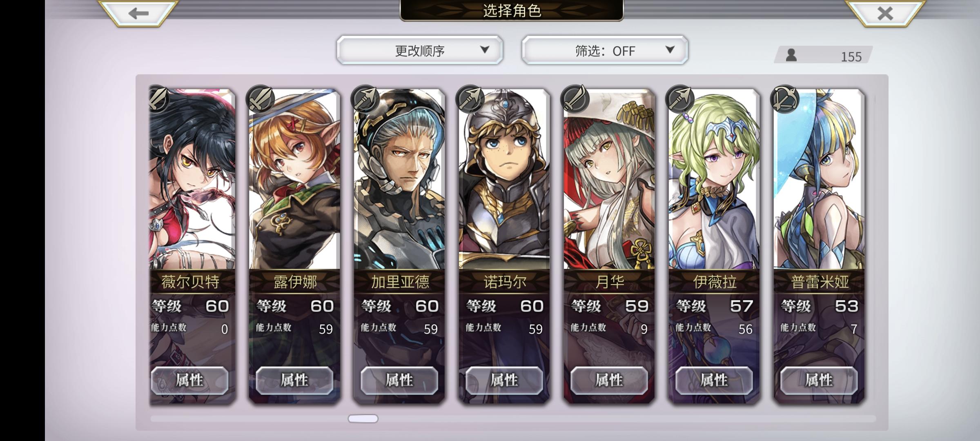Choose 露伊娜 character card portrait
The image size is (980, 441).
coord(294,180)
